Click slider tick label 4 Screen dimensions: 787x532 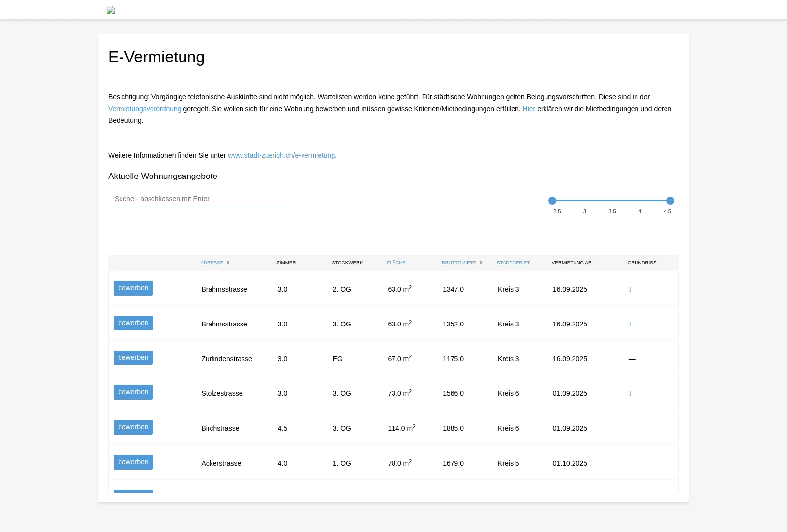point(640,211)
